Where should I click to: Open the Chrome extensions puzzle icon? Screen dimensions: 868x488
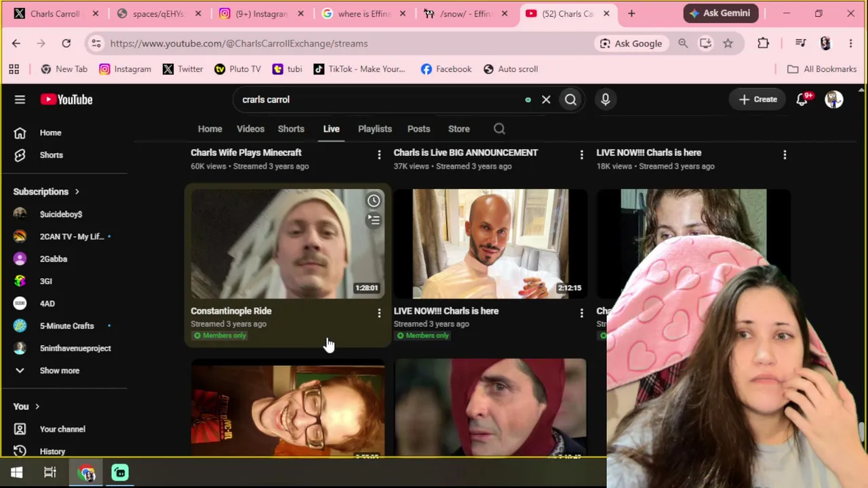[x=763, y=43]
